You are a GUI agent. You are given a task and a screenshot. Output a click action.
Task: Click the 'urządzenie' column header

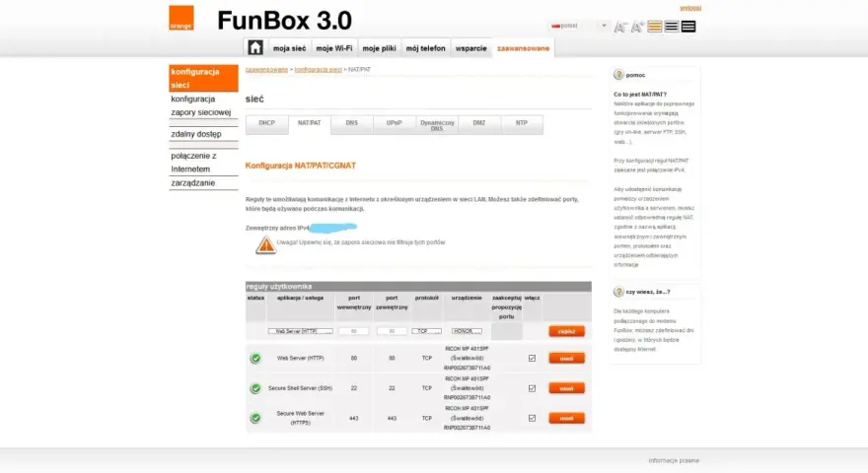(x=467, y=298)
